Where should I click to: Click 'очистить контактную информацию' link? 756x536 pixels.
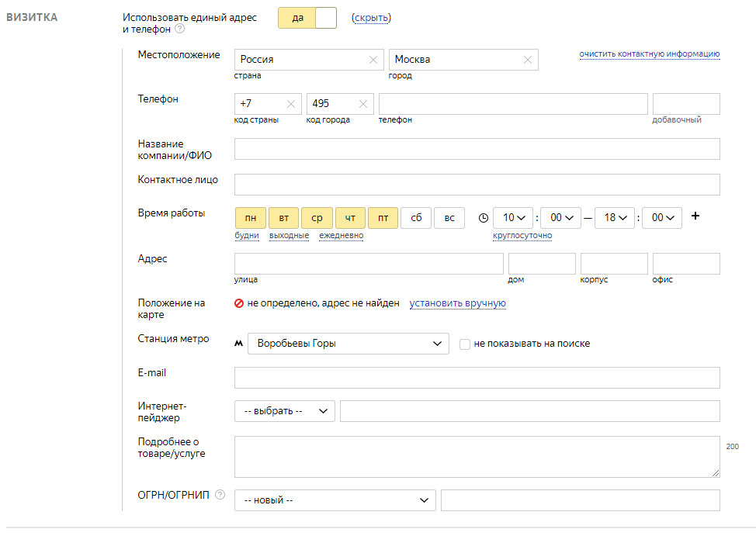649,54
